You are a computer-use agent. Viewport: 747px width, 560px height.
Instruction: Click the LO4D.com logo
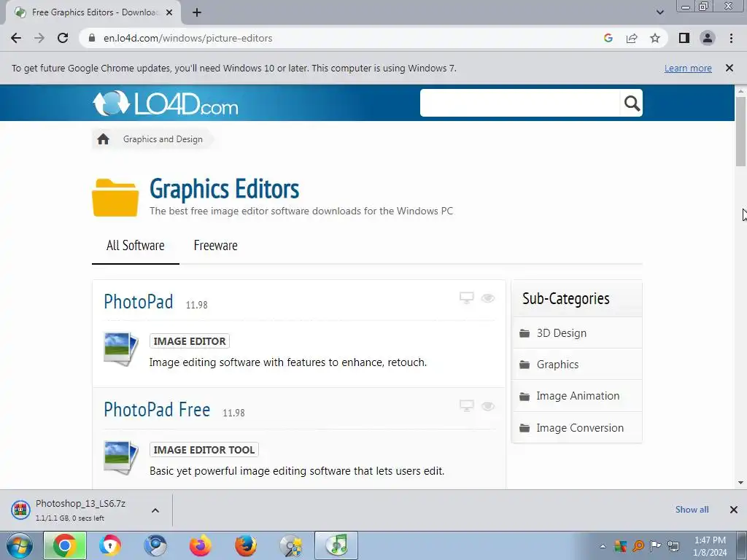(166, 103)
